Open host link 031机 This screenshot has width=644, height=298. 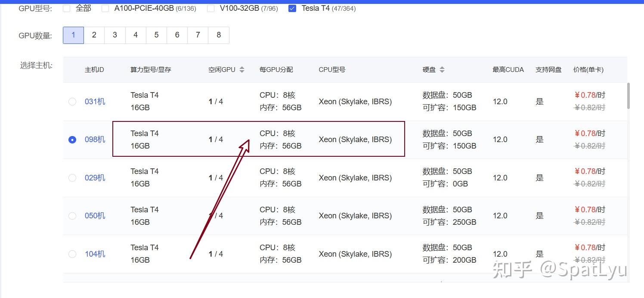coord(95,102)
